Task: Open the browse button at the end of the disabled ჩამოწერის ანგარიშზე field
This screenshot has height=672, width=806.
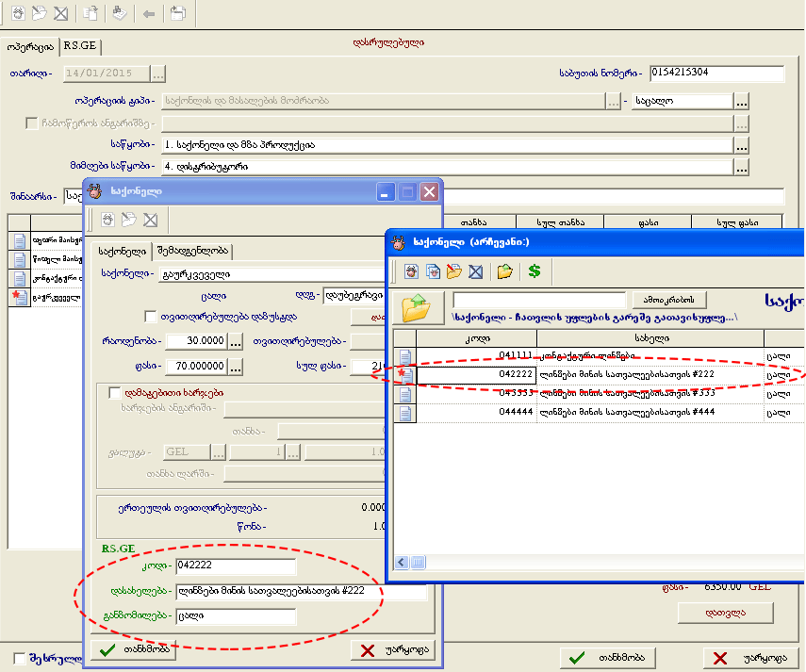Action: pos(741,123)
